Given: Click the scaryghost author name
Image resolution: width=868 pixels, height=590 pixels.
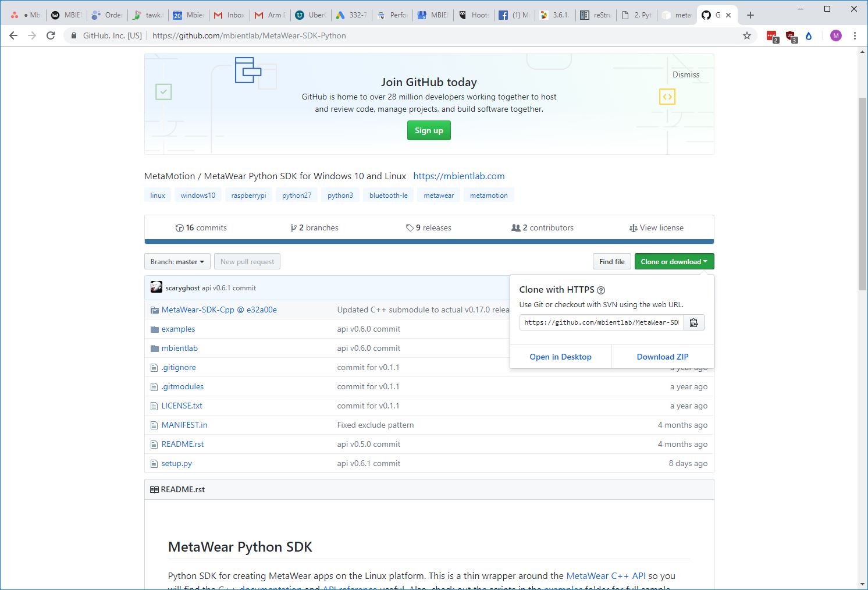Looking at the screenshot, I should tap(183, 287).
